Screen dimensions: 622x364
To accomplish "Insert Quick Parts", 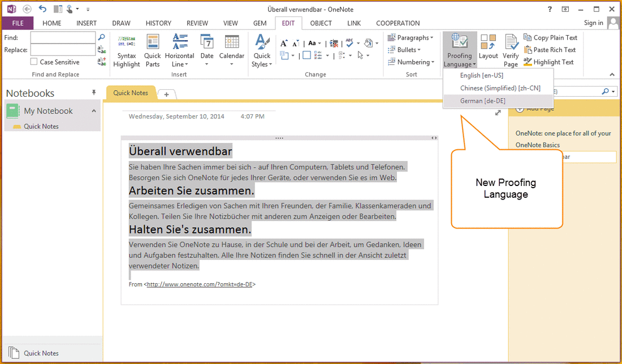I will [152, 51].
